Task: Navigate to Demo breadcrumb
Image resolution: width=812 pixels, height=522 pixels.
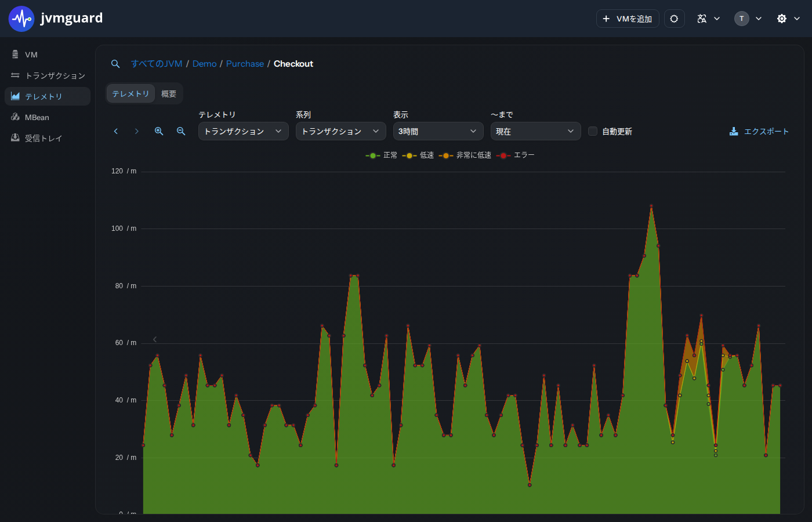Action: [x=205, y=64]
